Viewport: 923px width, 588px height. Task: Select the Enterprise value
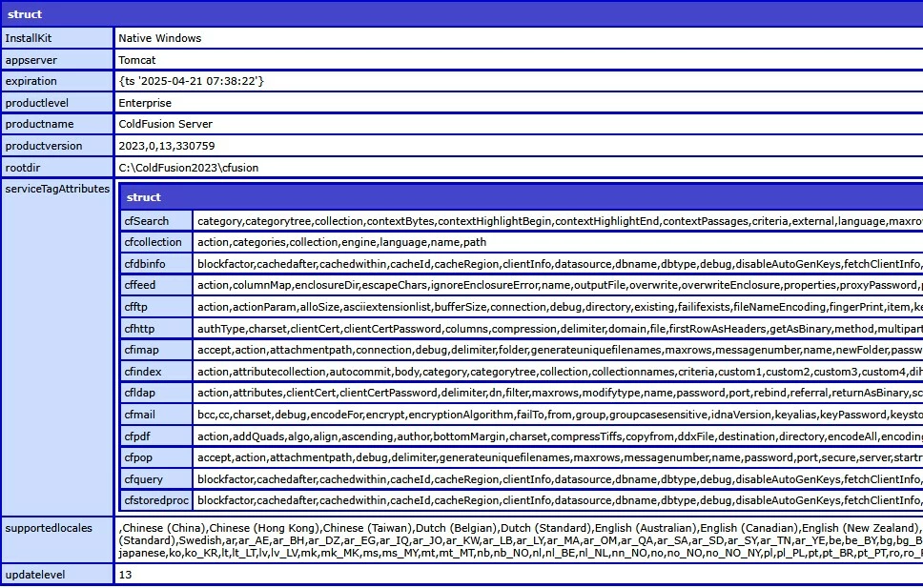point(145,103)
